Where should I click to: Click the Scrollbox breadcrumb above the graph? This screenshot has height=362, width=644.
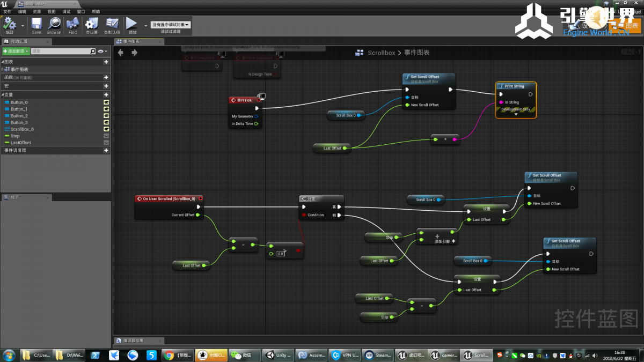click(381, 53)
